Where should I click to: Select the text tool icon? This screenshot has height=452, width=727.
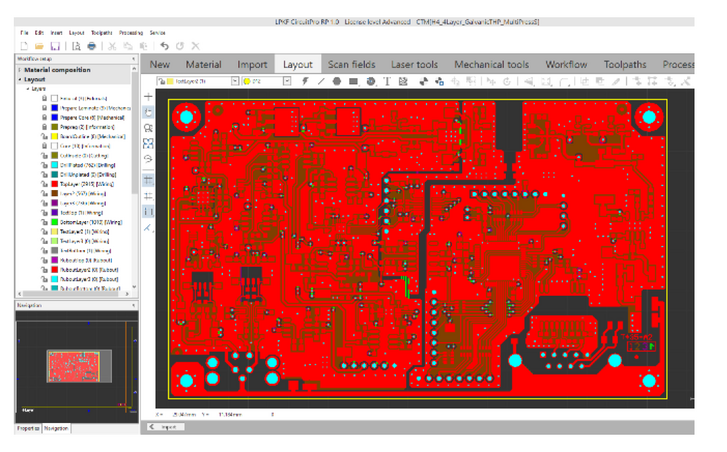[387, 81]
